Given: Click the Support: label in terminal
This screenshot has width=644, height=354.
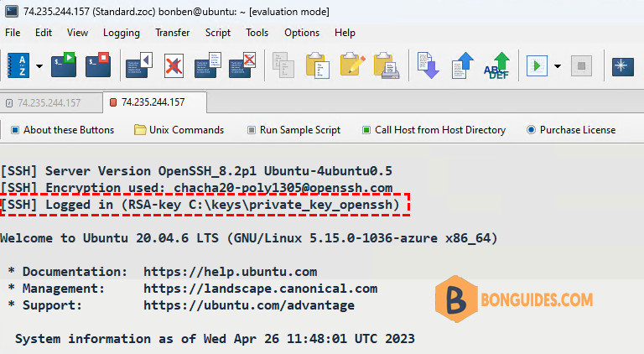Looking at the screenshot, I should coord(53,305).
